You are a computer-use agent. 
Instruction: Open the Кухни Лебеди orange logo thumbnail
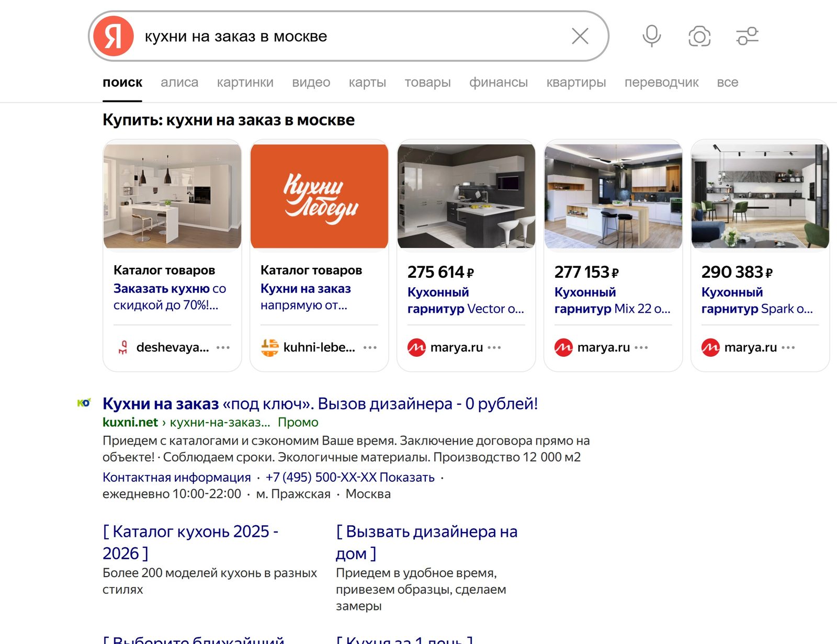point(319,196)
